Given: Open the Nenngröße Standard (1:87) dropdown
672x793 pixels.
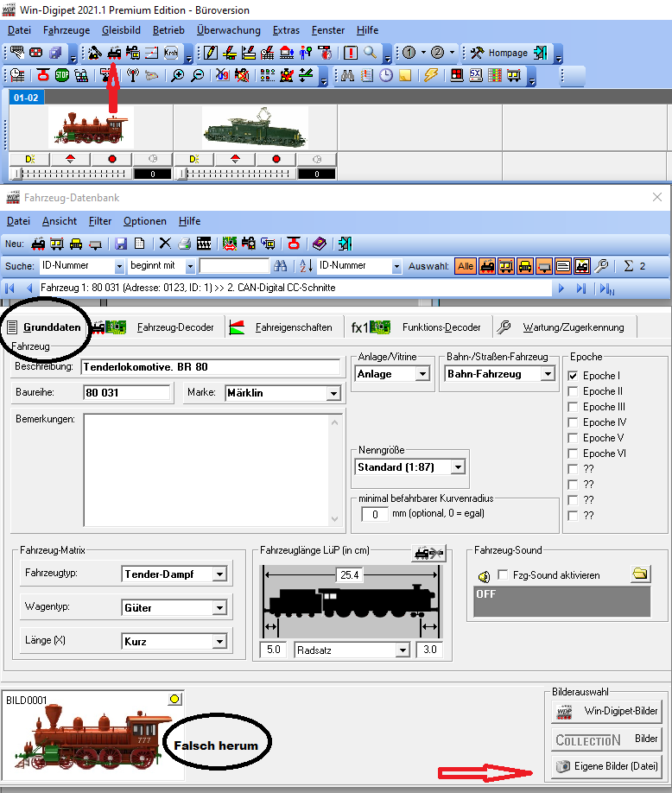Looking at the screenshot, I should (458, 467).
